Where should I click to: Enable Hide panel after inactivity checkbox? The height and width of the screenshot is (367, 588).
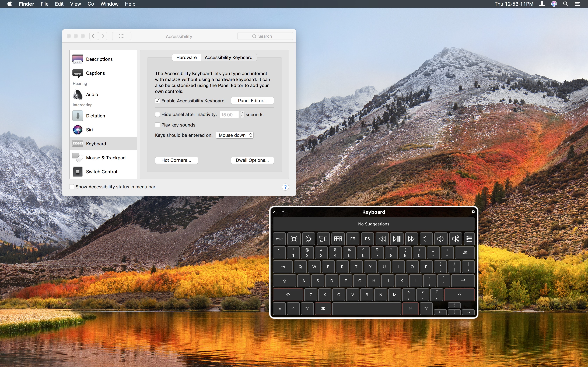157,114
